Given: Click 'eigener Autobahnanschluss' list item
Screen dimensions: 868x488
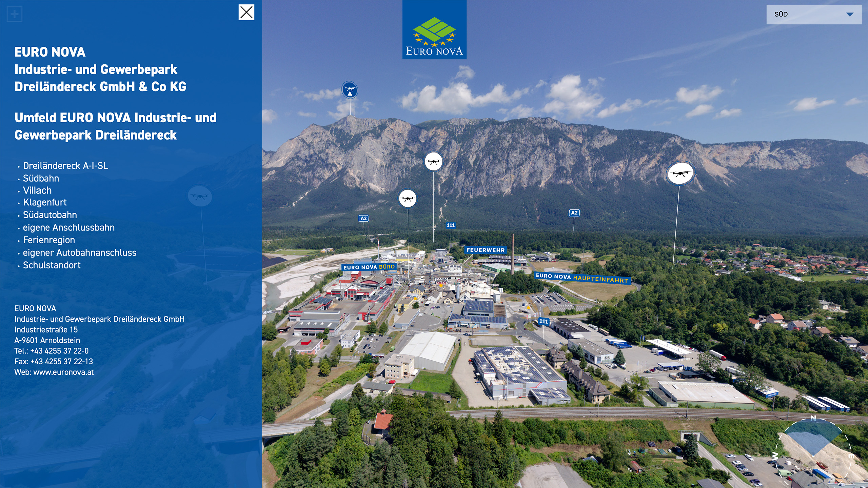Looking at the screenshot, I should click(80, 252).
